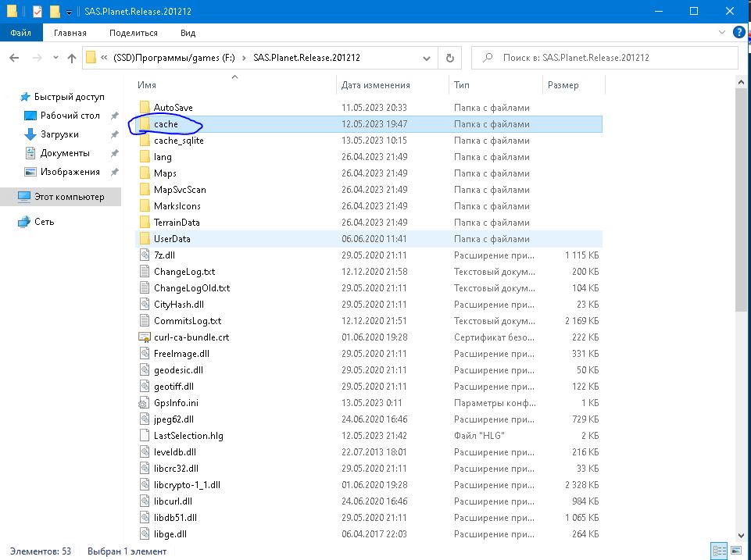The height and width of the screenshot is (560, 751).
Task: Click the SAS.Planet.Release.201212 breadcrumb in the address bar
Action: (306, 58)
